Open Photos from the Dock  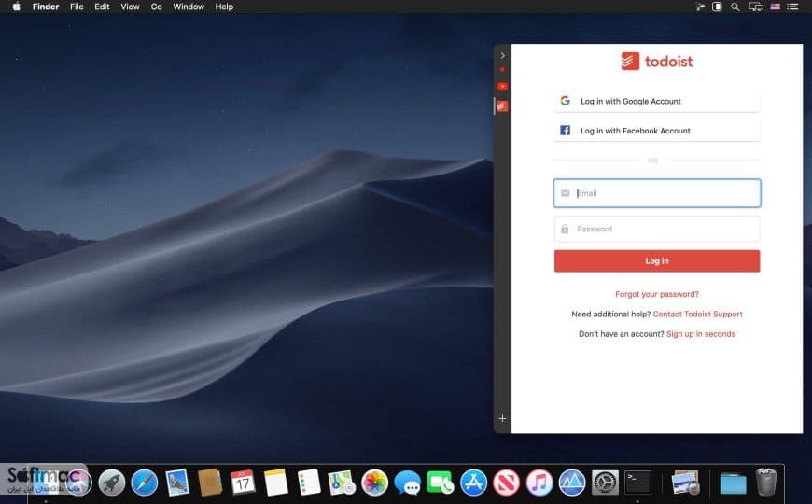pyautogui.click(x=375, y=483)
